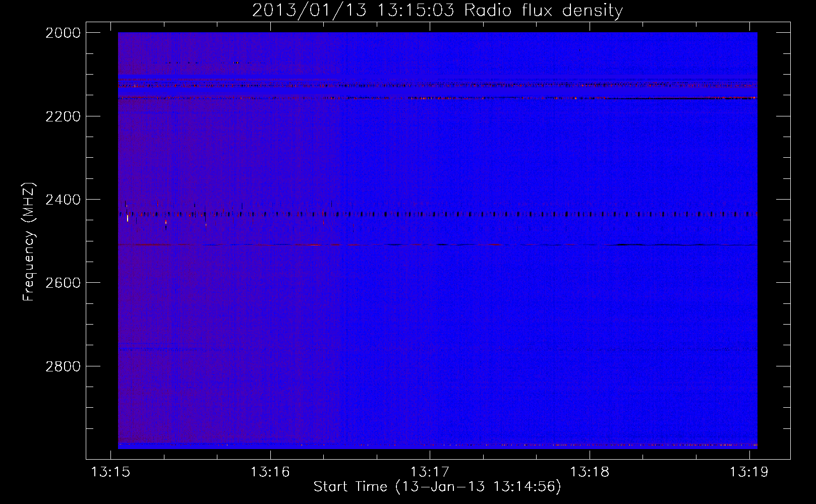This screenshot has height=504, width=816.
Task: Select the 2400 frequency tick label
Action: coord(63,200)
